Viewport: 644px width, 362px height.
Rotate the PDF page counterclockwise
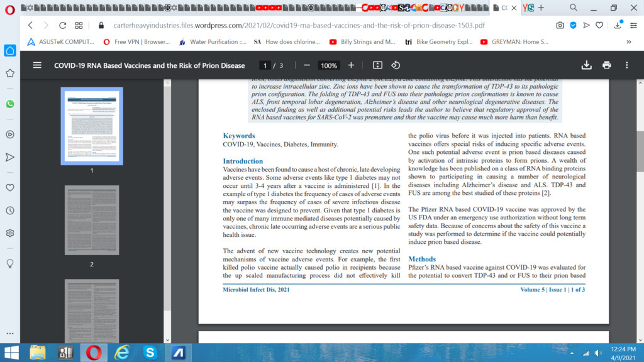coord(396,65)
